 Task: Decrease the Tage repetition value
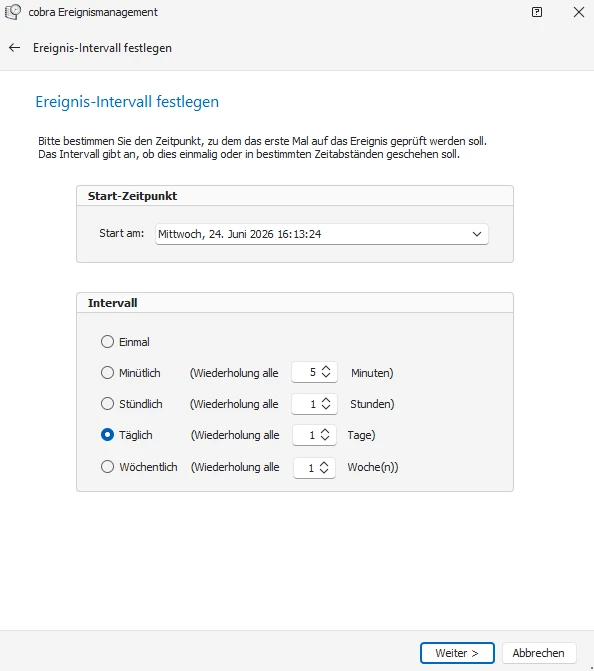point(325,438)
